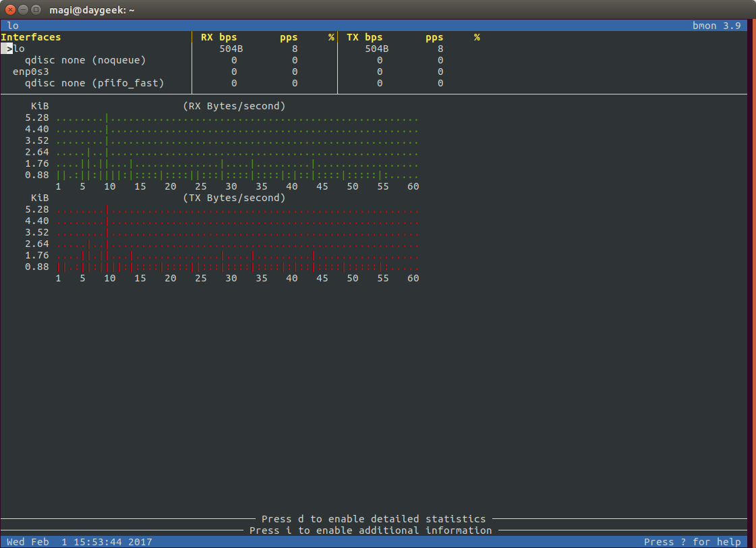Click the RX value 504B for lo

tap(231, 49)
